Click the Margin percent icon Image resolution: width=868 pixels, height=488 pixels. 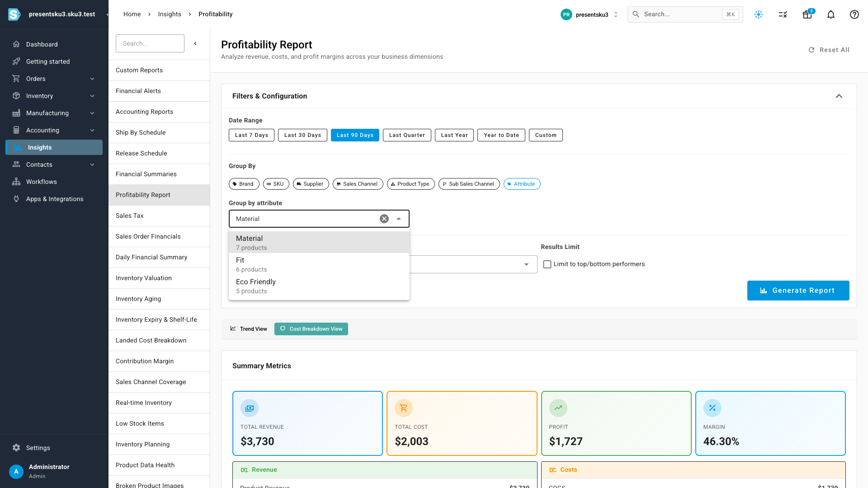[x=712, y=408]
